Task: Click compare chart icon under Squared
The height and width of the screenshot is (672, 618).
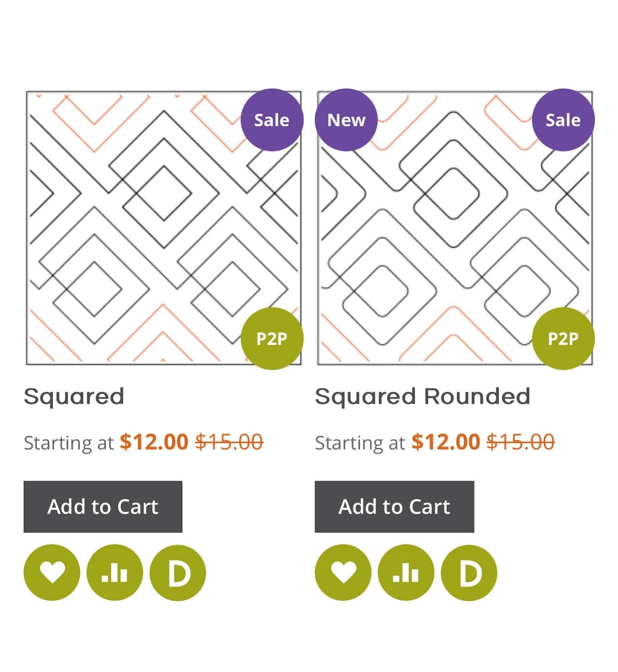Action: pyautogui.click(x=115, y=572)
